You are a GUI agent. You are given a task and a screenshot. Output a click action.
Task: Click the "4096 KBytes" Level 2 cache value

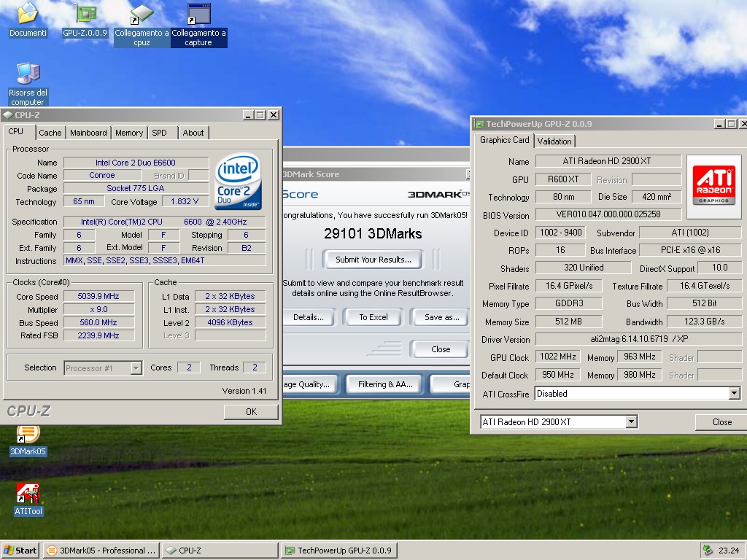click(x=230, y=322)
